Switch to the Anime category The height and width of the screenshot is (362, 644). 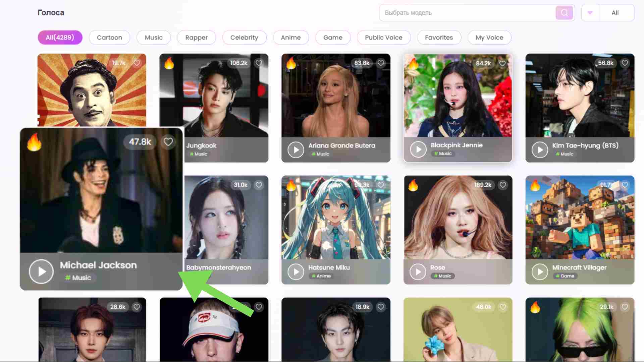click(x=291, y=38)
